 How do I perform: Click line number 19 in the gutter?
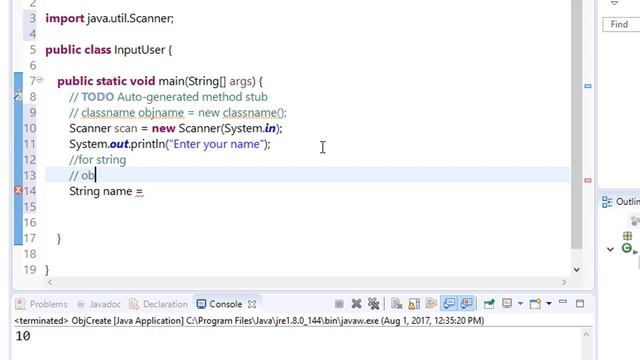30,269
